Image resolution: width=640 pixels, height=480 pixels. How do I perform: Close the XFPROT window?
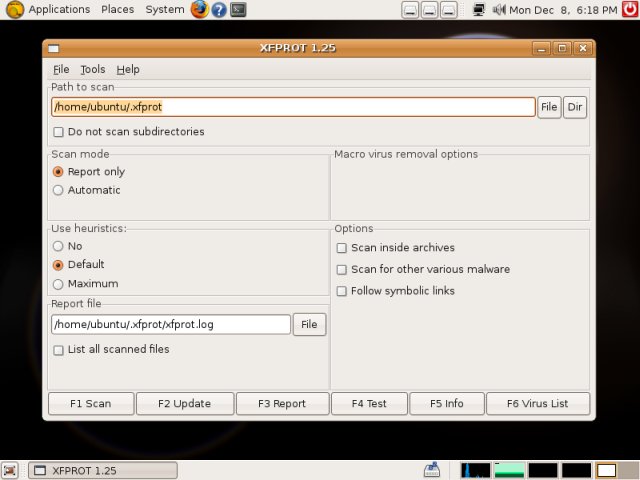click(x=583, y=49)
